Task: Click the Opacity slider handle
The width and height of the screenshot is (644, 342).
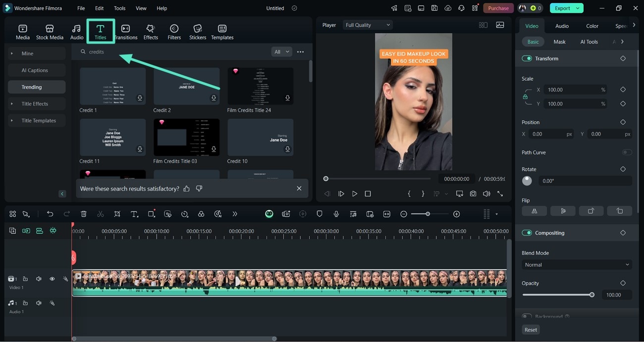Action: pos(591,295)
